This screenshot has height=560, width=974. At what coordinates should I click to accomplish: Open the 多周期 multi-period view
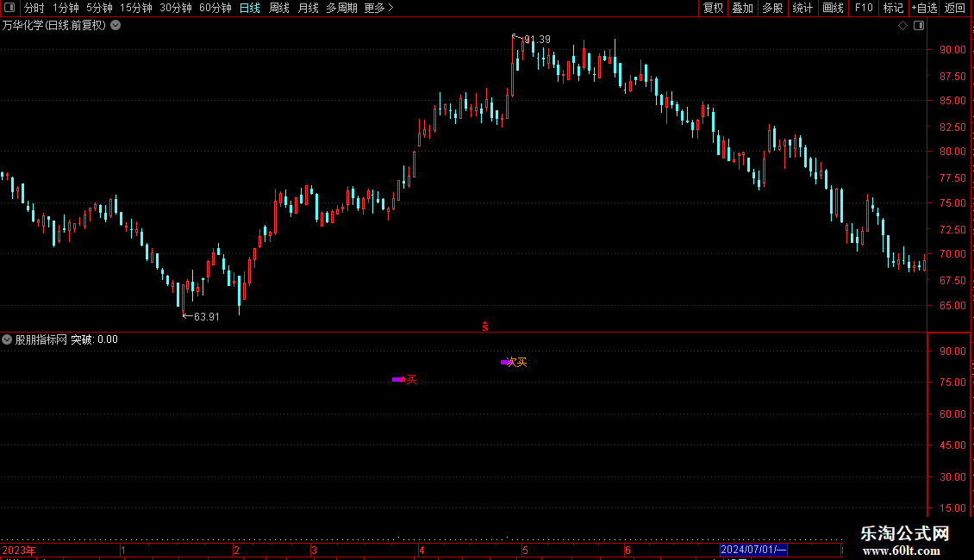[x=341, y=8]
